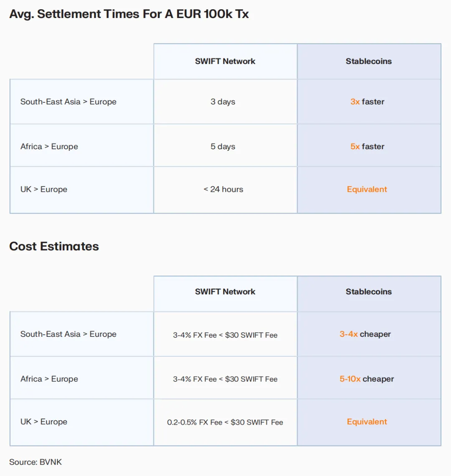
Task: Select 'South-East Asia > Europe' label in cost table
Action: click(68, 334)
